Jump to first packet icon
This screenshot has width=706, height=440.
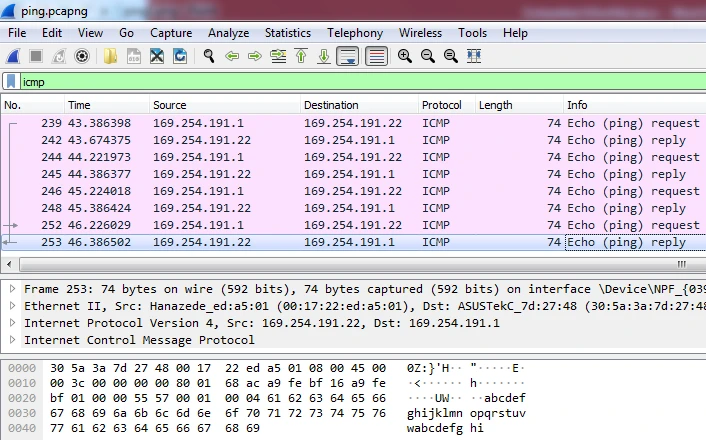301,56
